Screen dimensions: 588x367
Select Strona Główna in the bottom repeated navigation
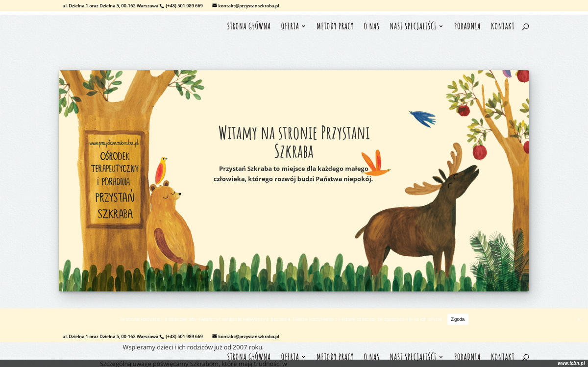249,357
